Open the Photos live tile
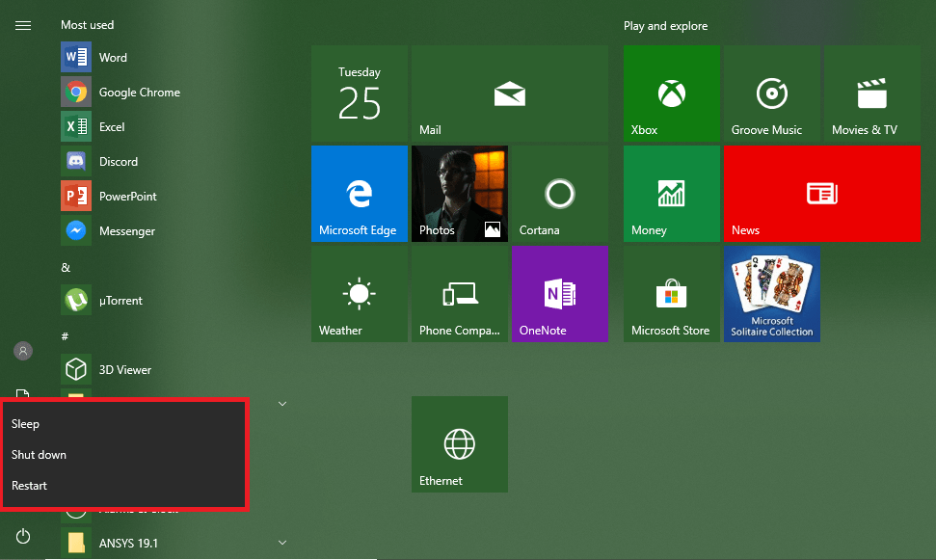 pyautogui.click(x=460, y=194)
